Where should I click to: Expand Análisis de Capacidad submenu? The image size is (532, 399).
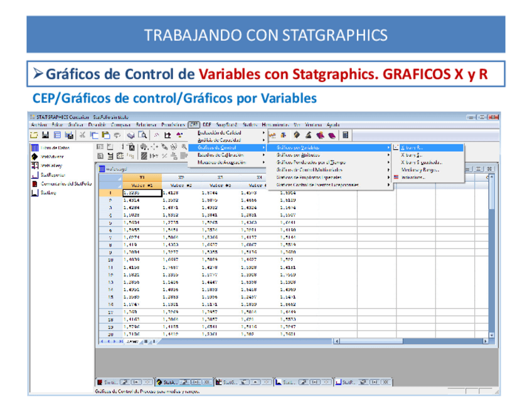click(x=219, y=140)
